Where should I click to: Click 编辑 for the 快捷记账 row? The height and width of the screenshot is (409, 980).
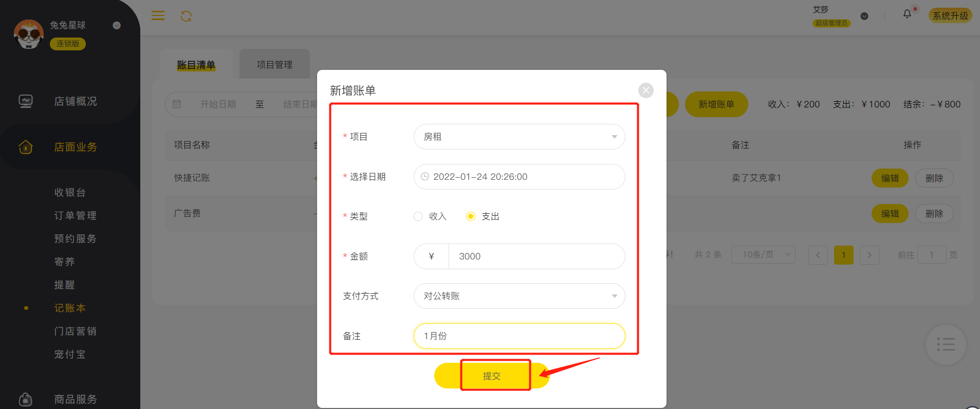point(890,178)
